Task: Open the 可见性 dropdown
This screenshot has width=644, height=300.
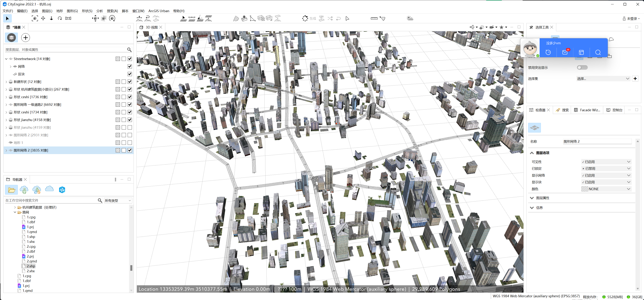Action: coord(606,162)
